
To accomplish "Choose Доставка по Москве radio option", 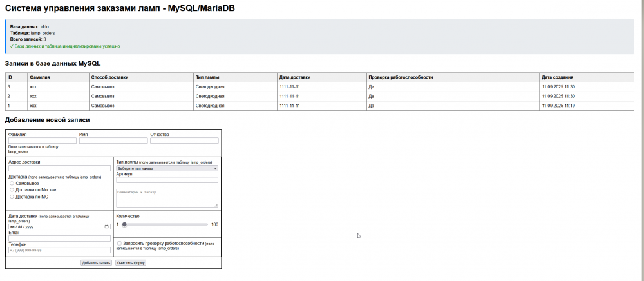I will 12,189.
